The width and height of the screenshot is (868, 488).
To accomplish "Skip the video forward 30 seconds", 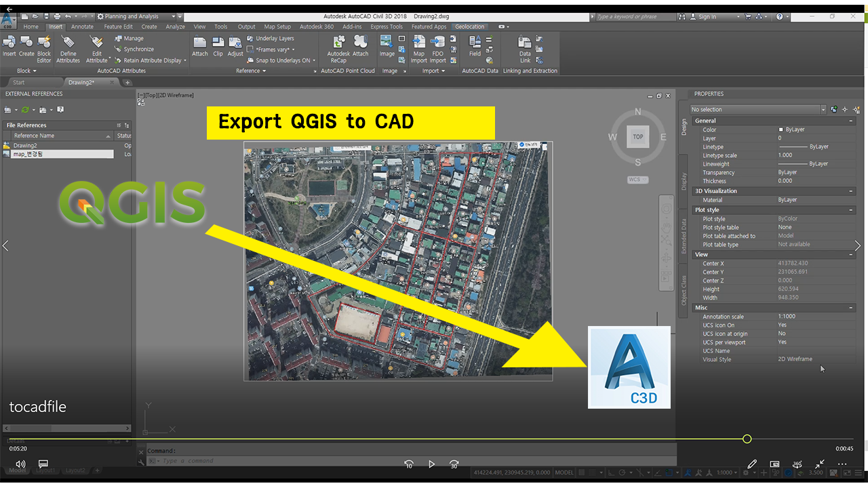I will (x=454, y=464).
